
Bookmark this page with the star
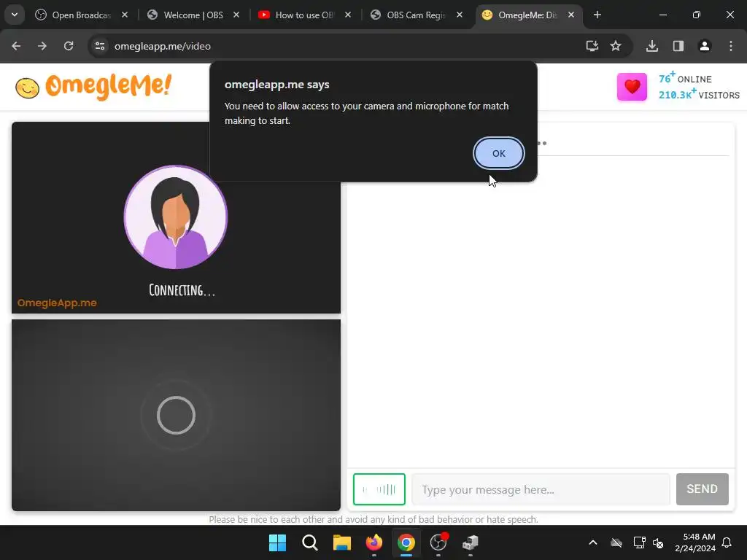[x=616, y=46]
